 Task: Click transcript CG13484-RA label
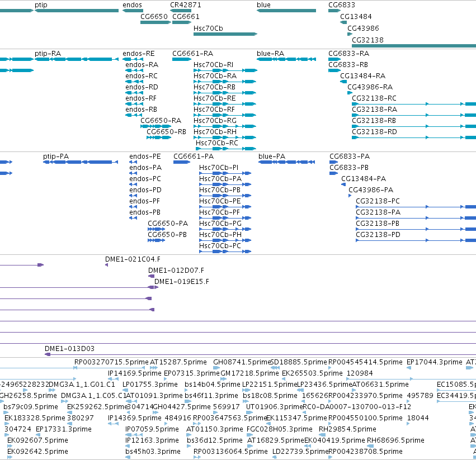[363, 76]
